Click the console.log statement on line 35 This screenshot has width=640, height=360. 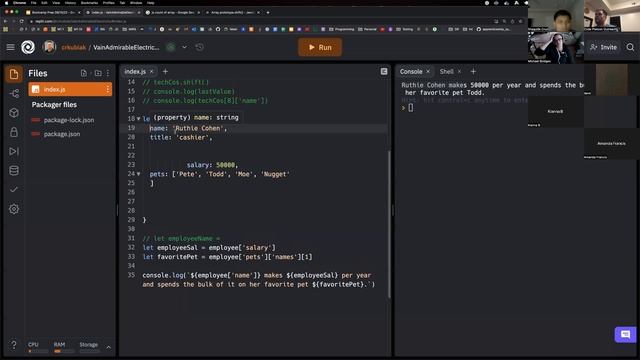click(x=258, y=280)
